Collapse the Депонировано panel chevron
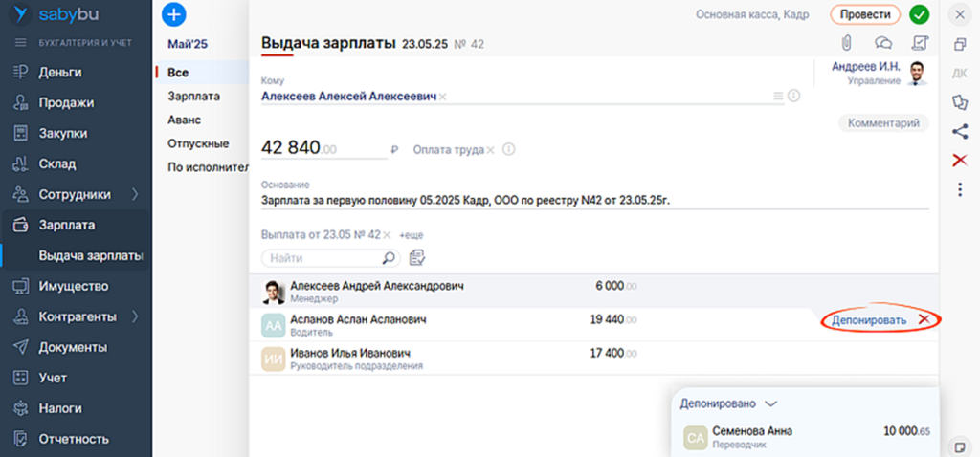 (x=771, y=404)
